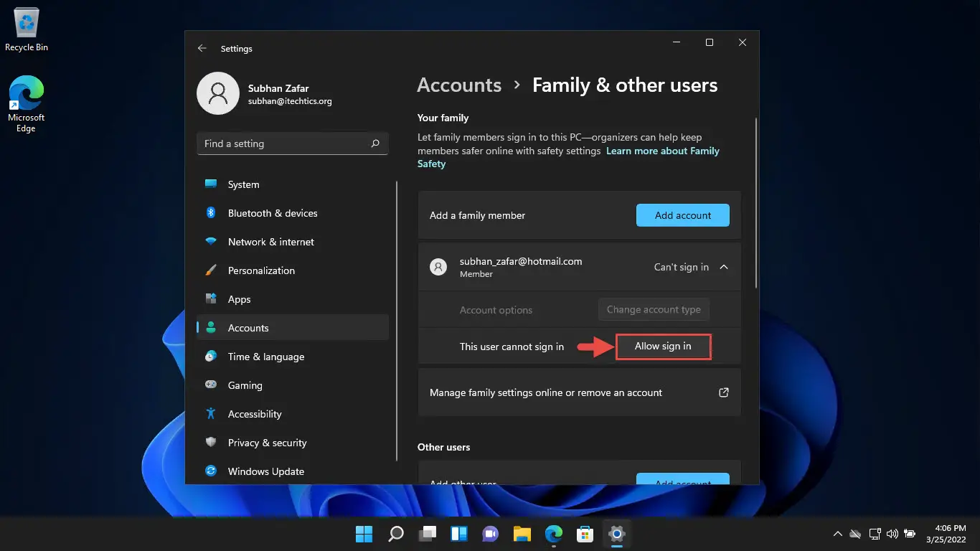Click the Apps grid icon
Viewport: 980px width, 551px height.
pyautogui.click(x=211, y=298)
